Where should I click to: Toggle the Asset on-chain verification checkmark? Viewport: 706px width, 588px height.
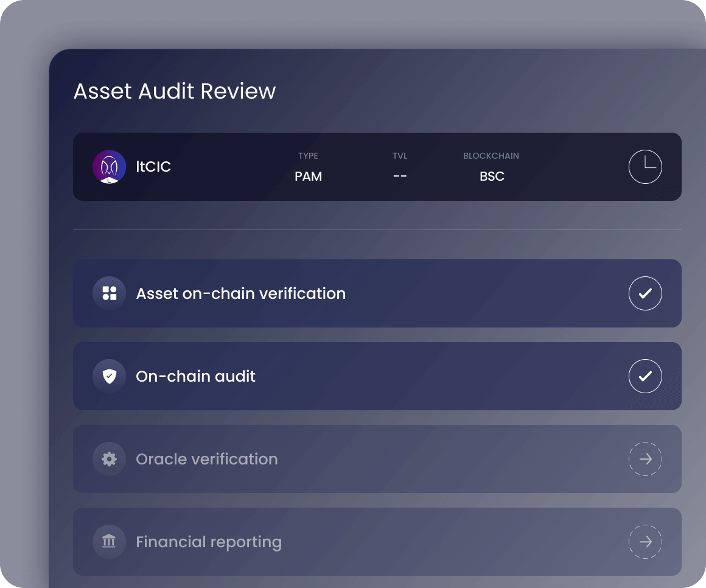[645, 293]
